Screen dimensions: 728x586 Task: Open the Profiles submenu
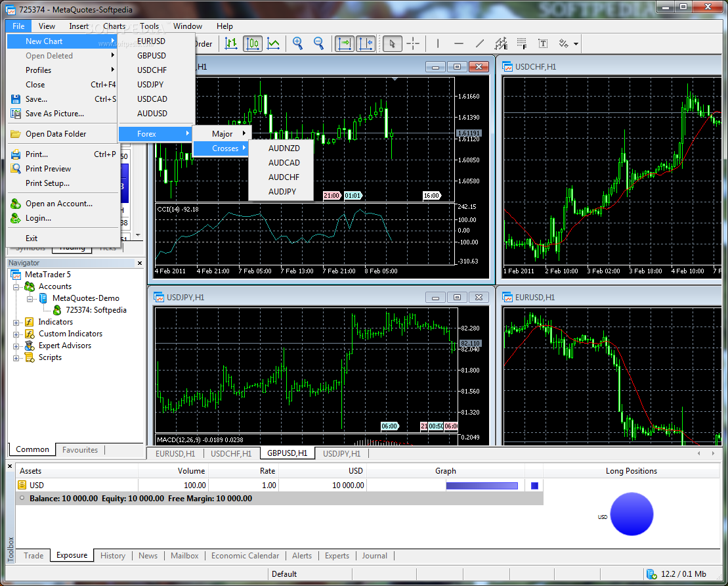pyautogui.click(x=62, y=70)
